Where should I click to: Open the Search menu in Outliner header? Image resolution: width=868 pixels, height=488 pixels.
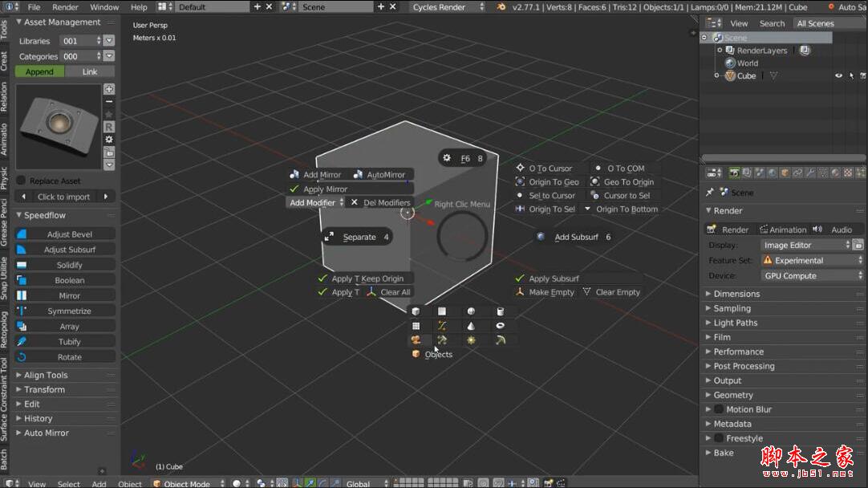pos(772,23)
